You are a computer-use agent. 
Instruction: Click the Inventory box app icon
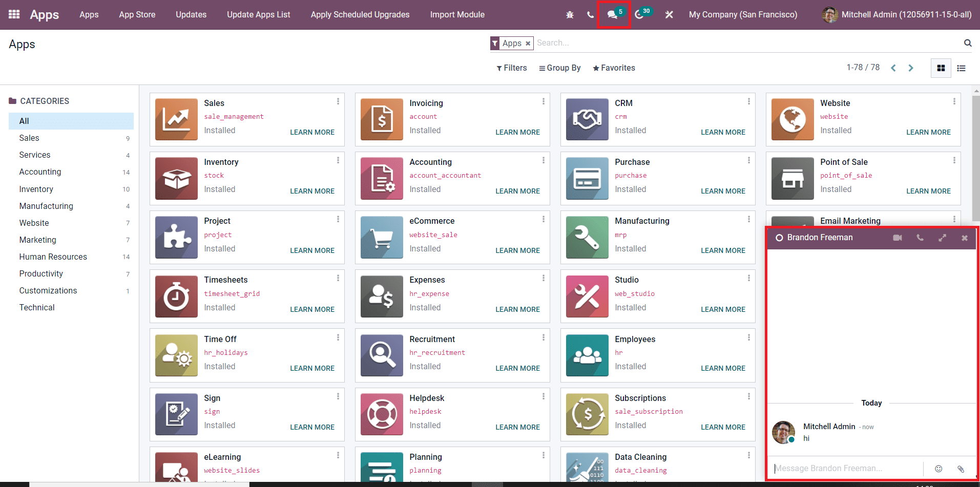click(x=176, y=178)
